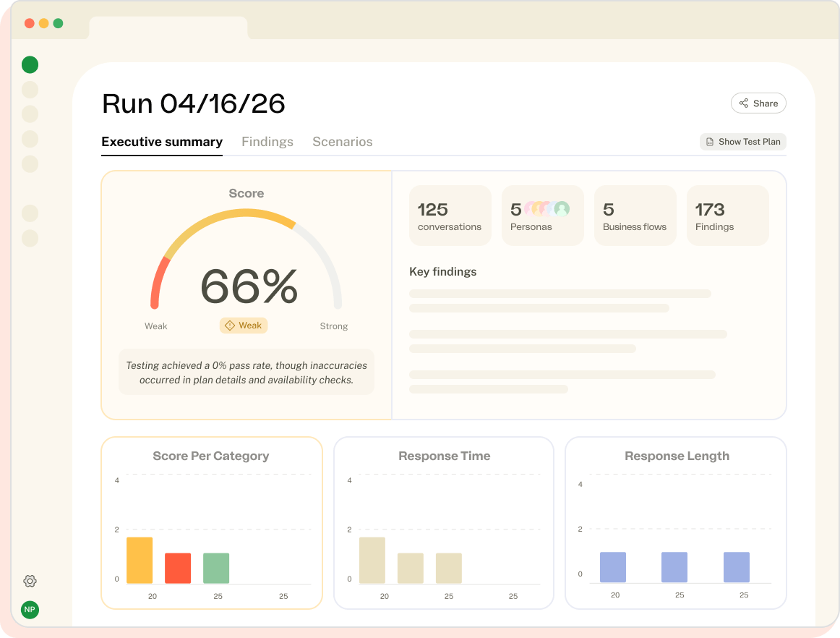This screenshot has height=638, width=840.
Task: Open the NP user avatar
Action: pos(30,610)
